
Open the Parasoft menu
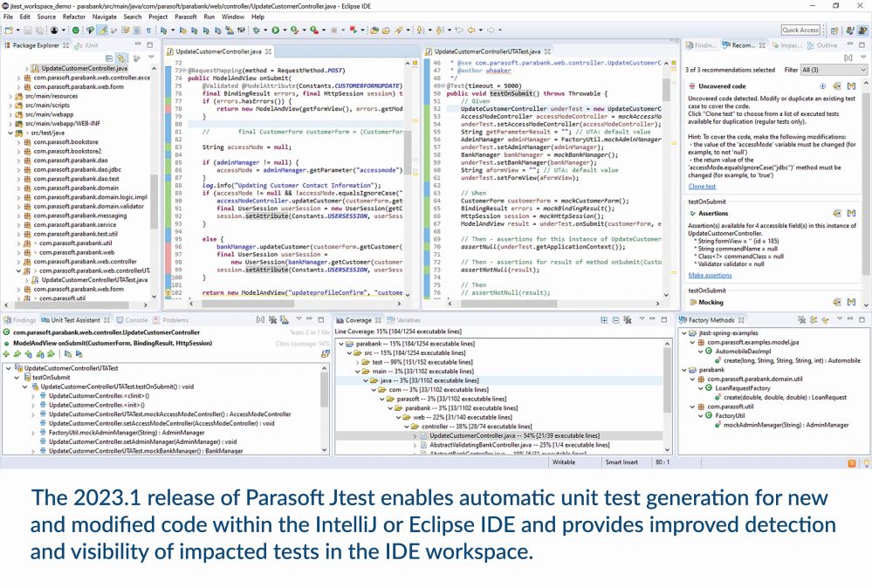pos(184,17)
